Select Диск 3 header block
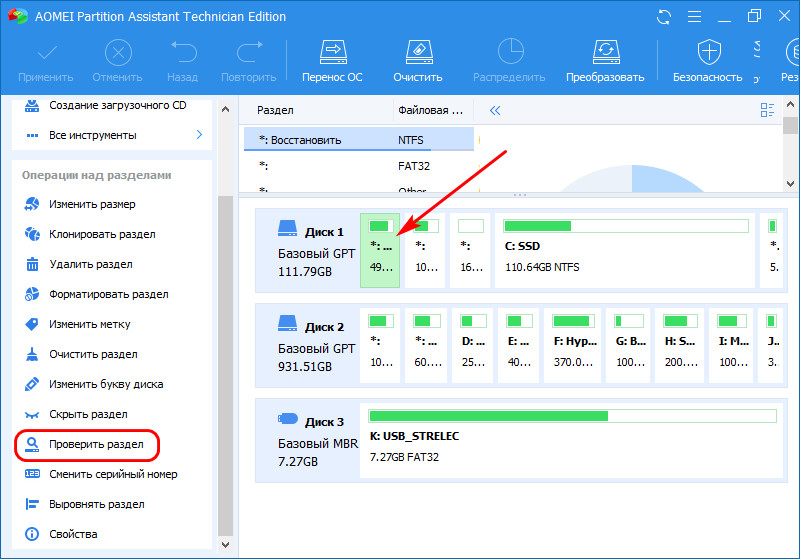This screenshot has height=559, width=800. (308, 440)
